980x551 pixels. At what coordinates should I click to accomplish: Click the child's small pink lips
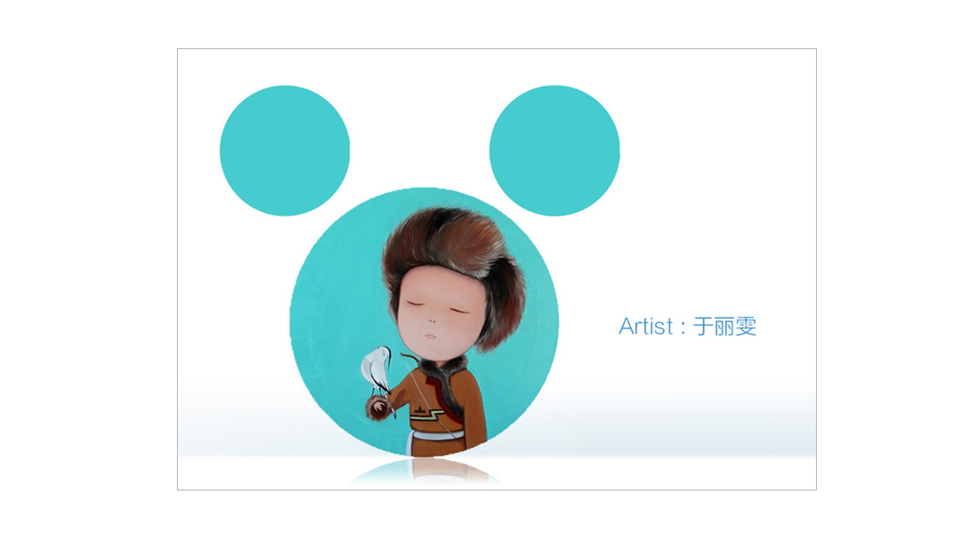431,336
